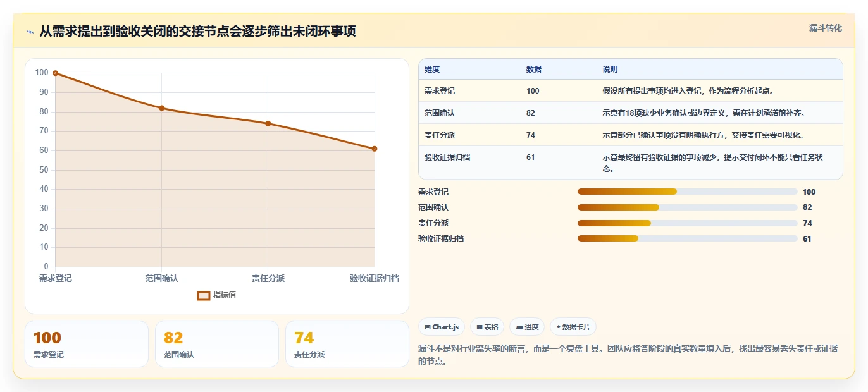Viewport: 868px width, 392px height.
Task: Click the progress value 61 beside 验收证据归档
Action: coord(807,238)
